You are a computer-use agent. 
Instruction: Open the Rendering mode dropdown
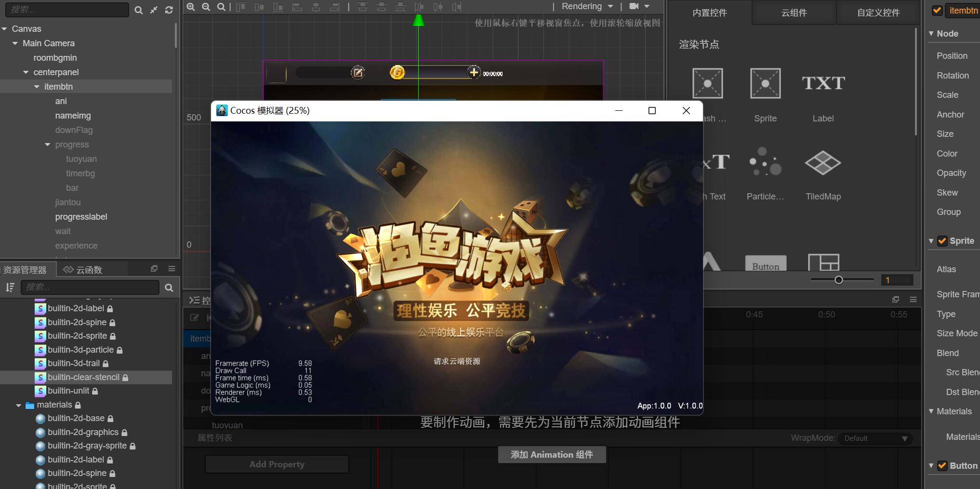point(587,6)
